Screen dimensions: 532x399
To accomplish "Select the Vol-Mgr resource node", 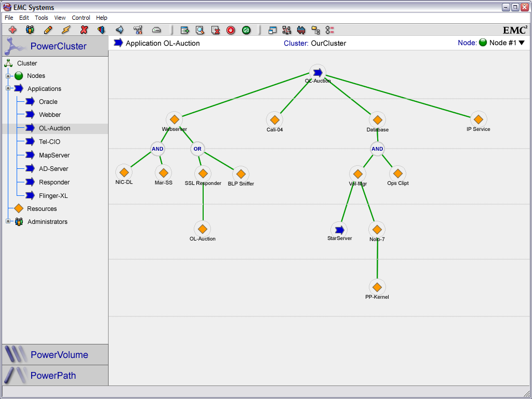I will 357,174.
